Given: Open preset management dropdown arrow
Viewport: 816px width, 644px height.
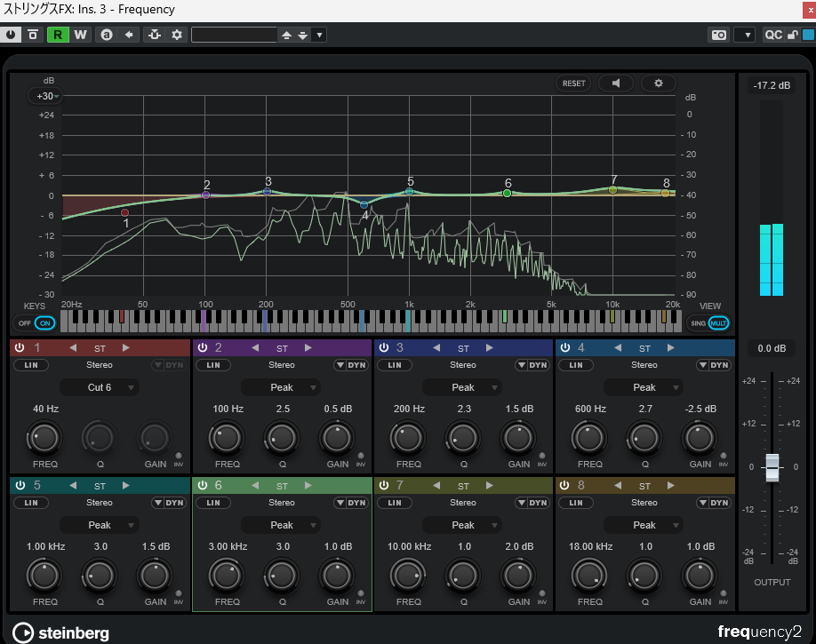Looking at the screenshot, I should 319,36.
